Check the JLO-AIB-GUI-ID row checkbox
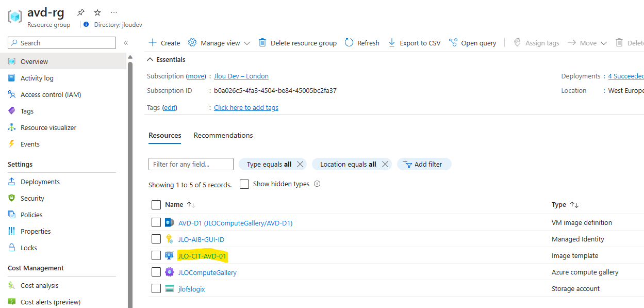 pos(156,239)
